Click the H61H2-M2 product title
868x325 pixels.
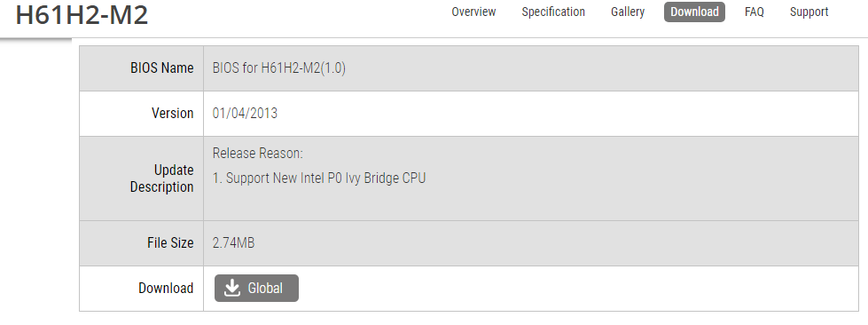click(x=82, y=15)
